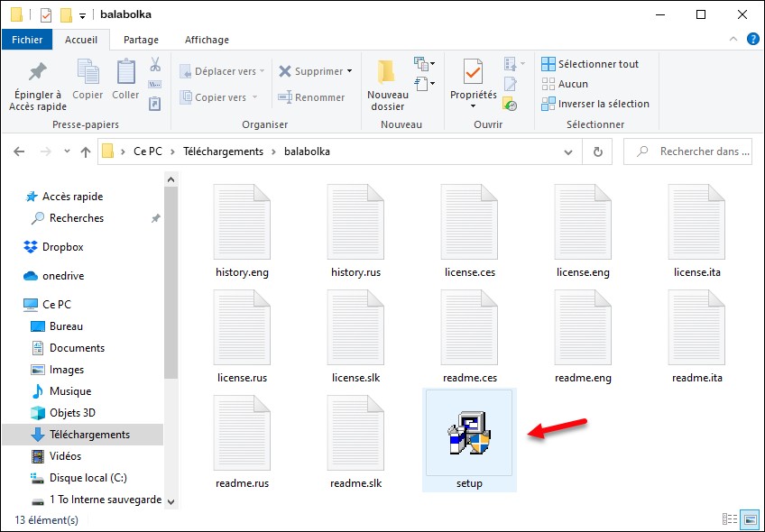Image resolution: width=765 pixels, height=532 pixels.
Task: Click the Copier icon in the ribbon
Action: (88, 73)
